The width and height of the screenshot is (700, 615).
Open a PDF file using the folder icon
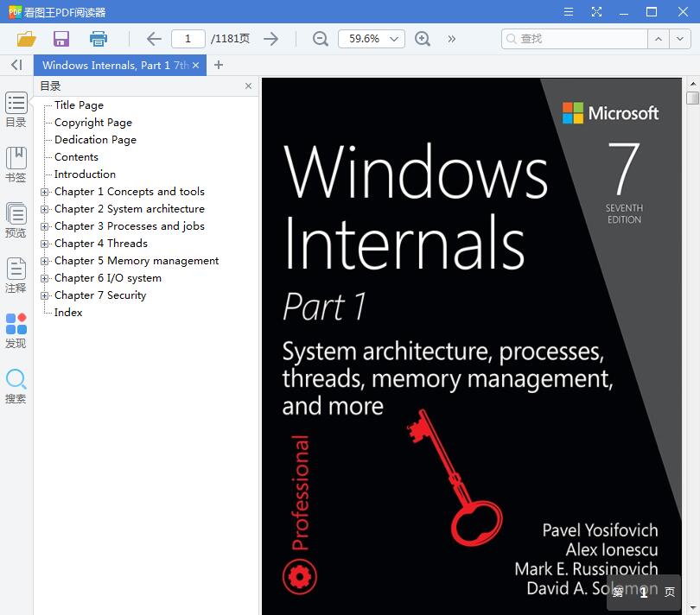[25, 38]
